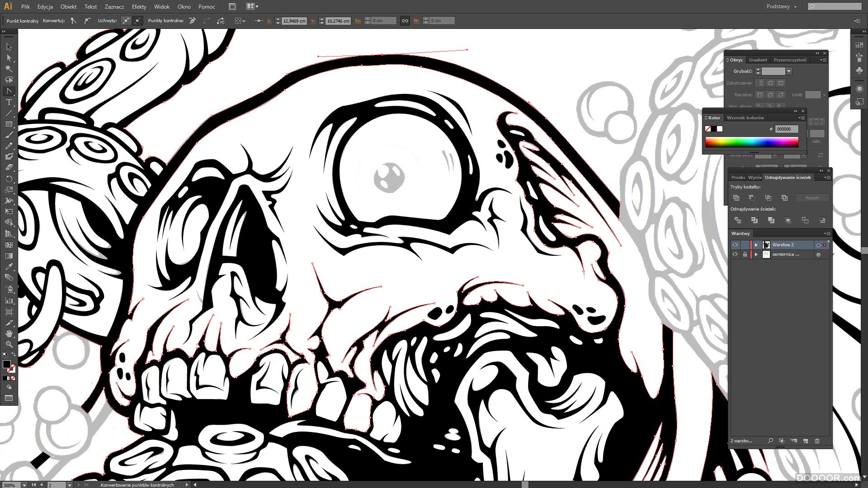Click the Bridge (Br) button
This screenshot has width=868, height=488.
232,6
